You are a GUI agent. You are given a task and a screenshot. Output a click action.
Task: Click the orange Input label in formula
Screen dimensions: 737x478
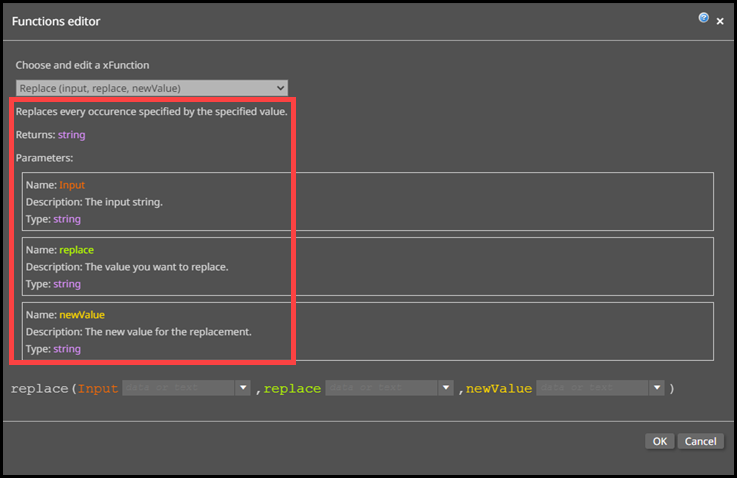(98, 388)
